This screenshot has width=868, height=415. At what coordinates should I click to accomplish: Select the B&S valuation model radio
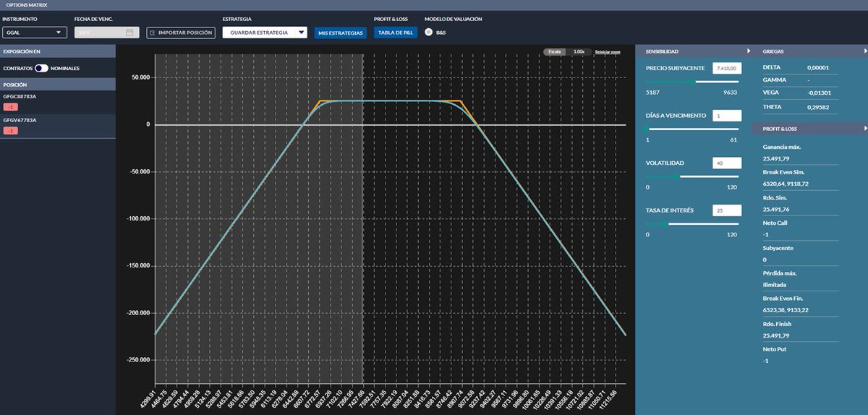click(x=429, y=33)
